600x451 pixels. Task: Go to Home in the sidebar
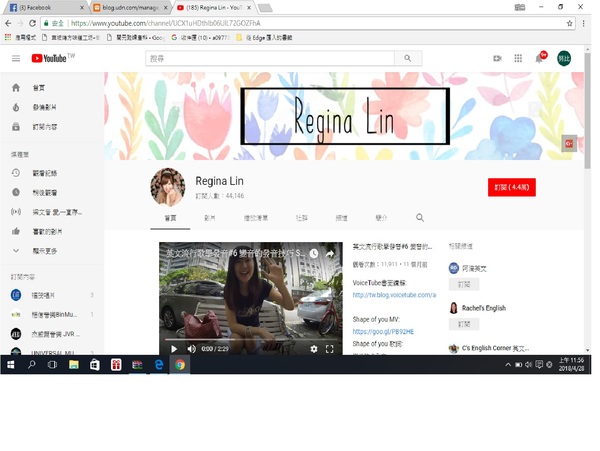pyautogui.click(x=40, y=88)
